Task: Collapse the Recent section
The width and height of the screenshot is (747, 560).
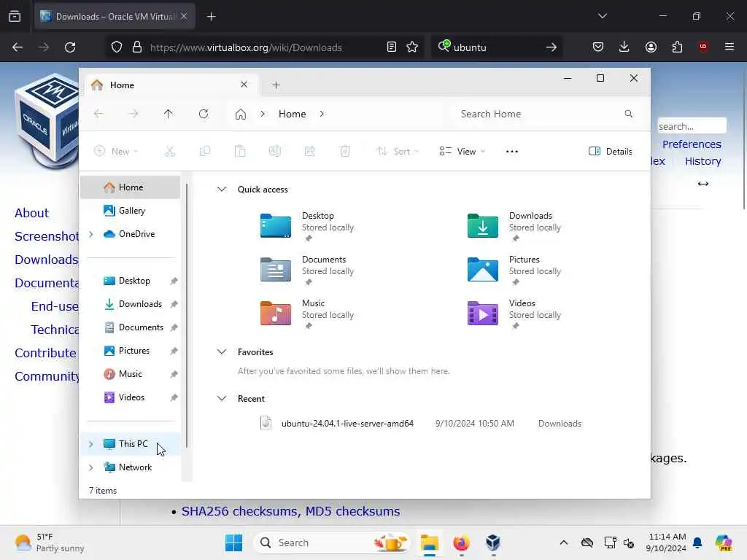Action: [222, 399]
